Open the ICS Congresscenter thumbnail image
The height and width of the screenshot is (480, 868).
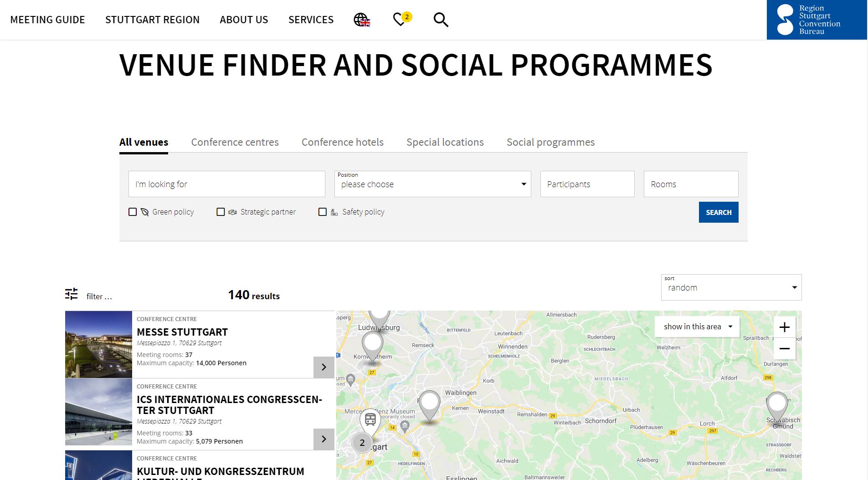click(x=98, y=412)
